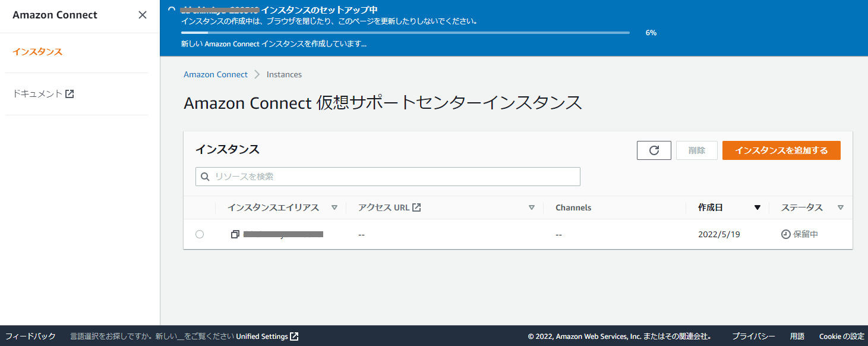The height and width of the screenshot is (346, 868).
Task: Click the 削除 button
Action: coord(697,150)
